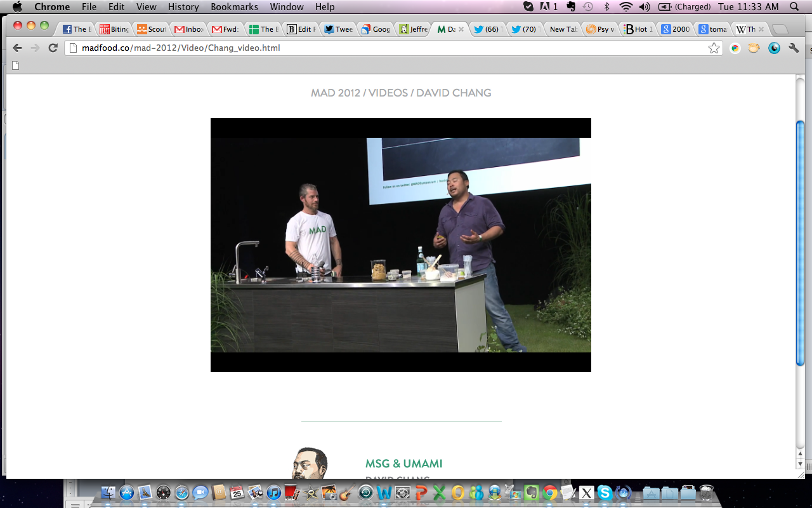Click the Wi-Fi status icon

point(625,7)
